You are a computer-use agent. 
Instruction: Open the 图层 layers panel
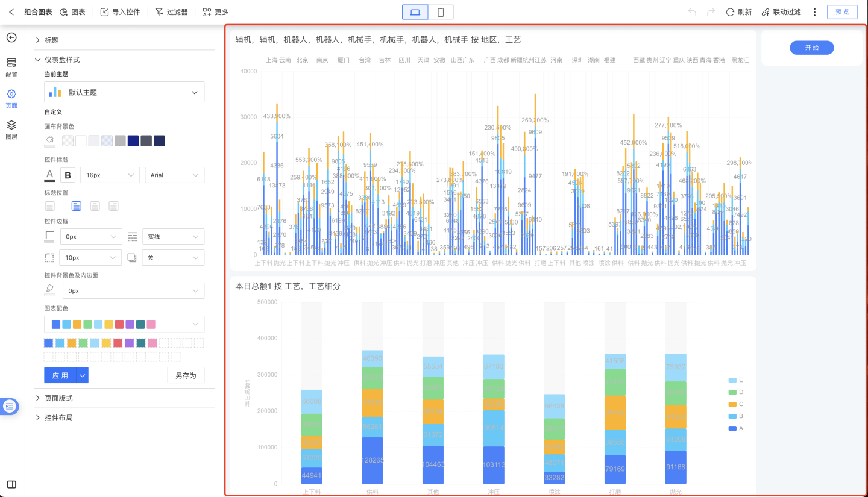(11, 129)
